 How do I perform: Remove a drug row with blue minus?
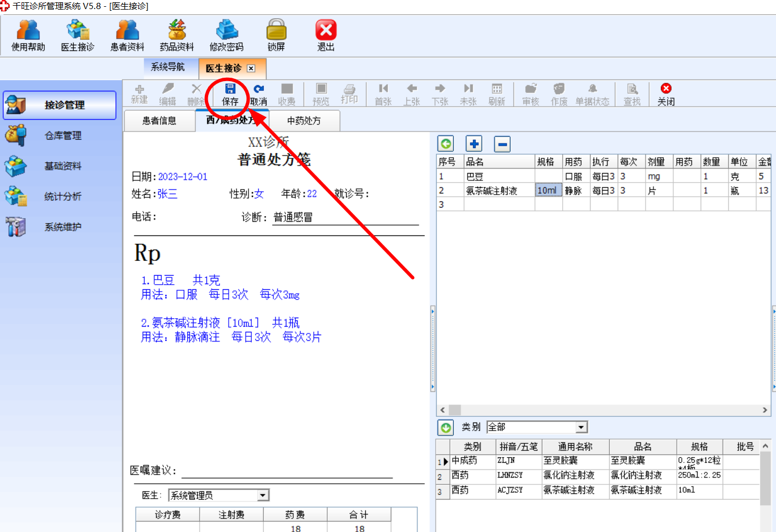click(503, 144)
